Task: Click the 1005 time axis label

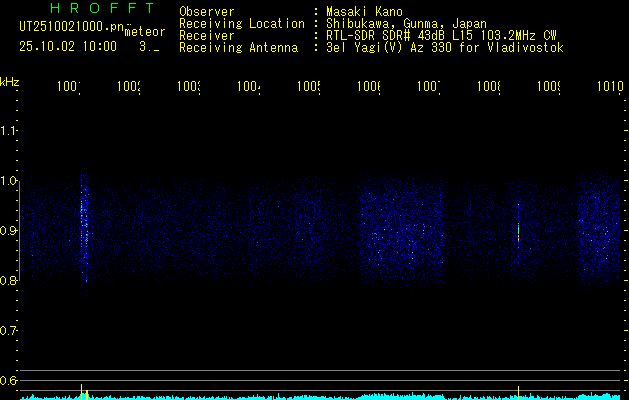Action: (x=309, y=86)
